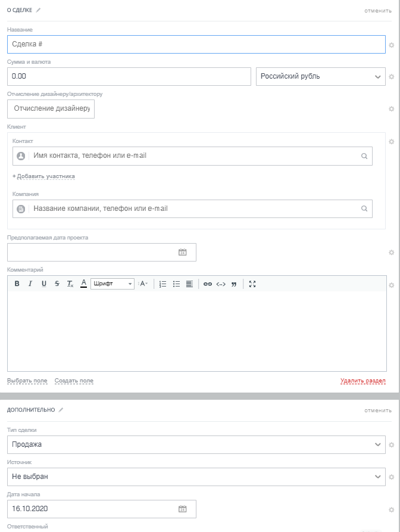Open the Шрифт font dropdown

[112, 284]
